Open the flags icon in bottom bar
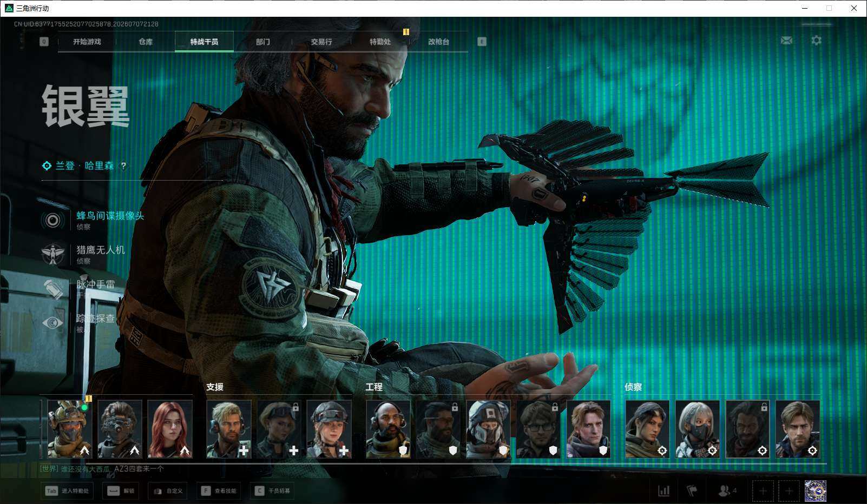This screenshot has width=867, height=504. 692,491
